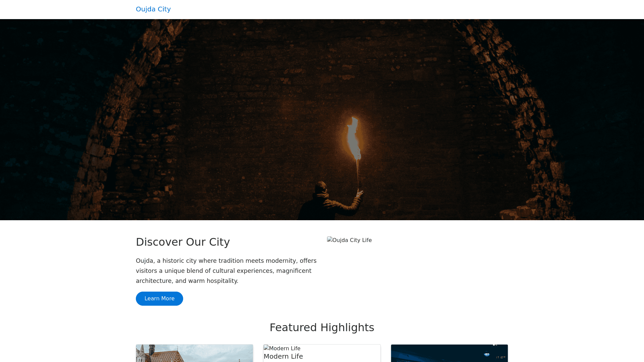Image resolution: width=644 pixels, height=362 pixels.
Task: Select the dark blue night highlight thumbnail
Action: (449, 353)
